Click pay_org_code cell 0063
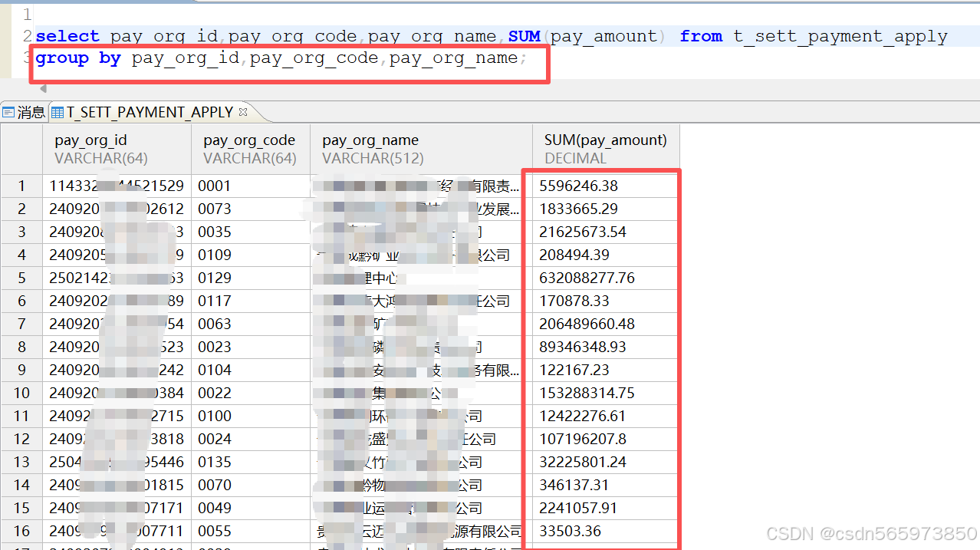The width and height of the screenshot is (980, 550). point(251,324)
